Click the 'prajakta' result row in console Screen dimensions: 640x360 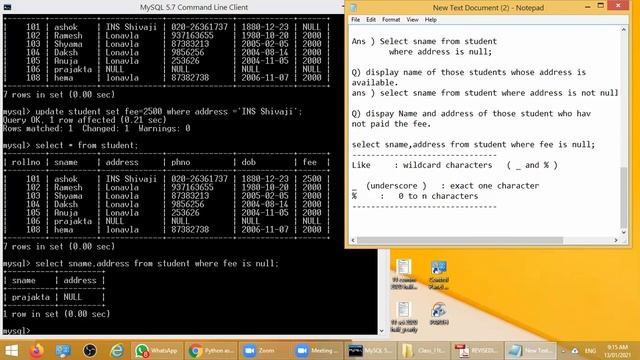[54, 297]
